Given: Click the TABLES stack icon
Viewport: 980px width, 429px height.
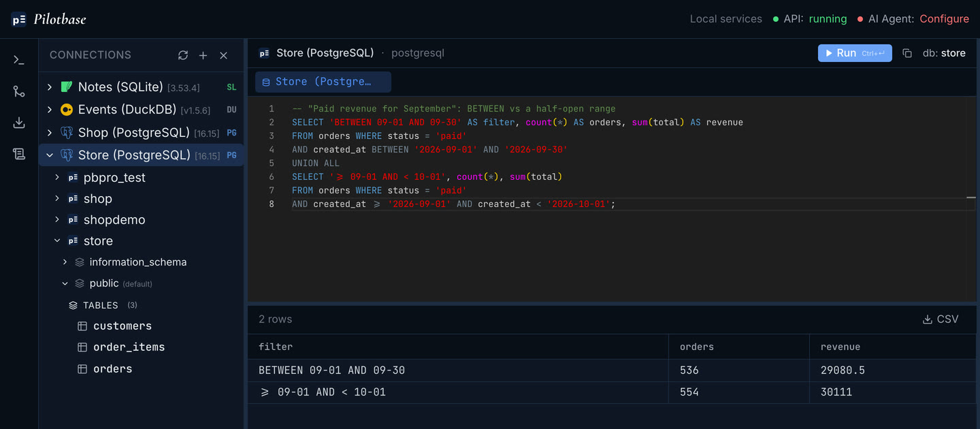Looking at the screenshot, I should [73, 306].
